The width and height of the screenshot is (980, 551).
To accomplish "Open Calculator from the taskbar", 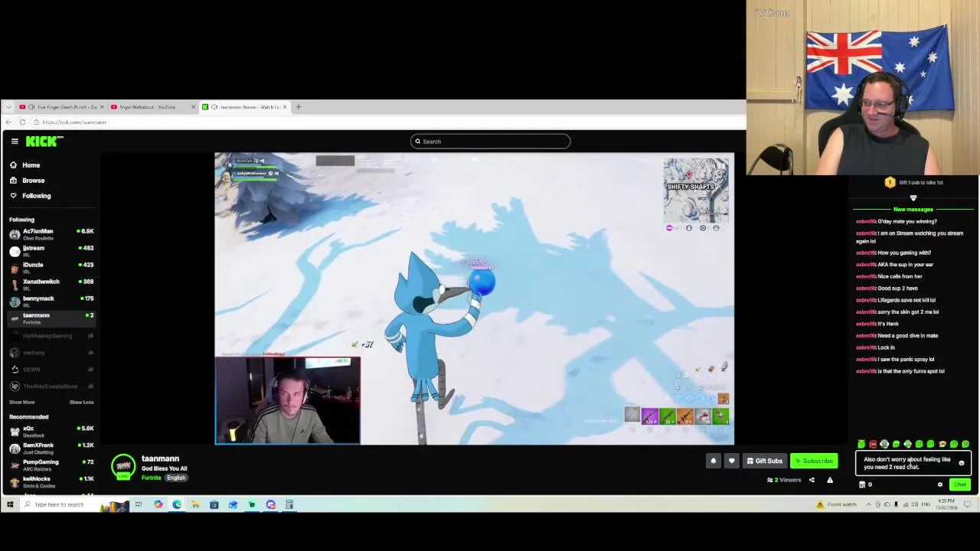I will [x=289, y=504].
